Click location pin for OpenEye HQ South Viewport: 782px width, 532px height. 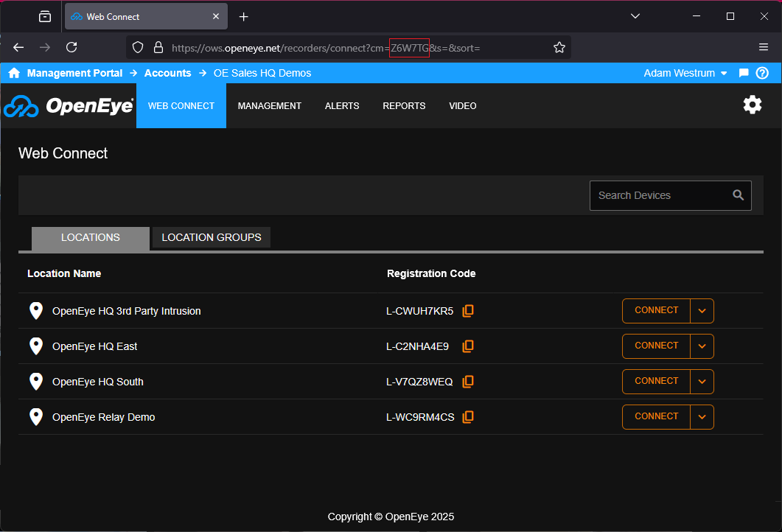tap(36, 382)
